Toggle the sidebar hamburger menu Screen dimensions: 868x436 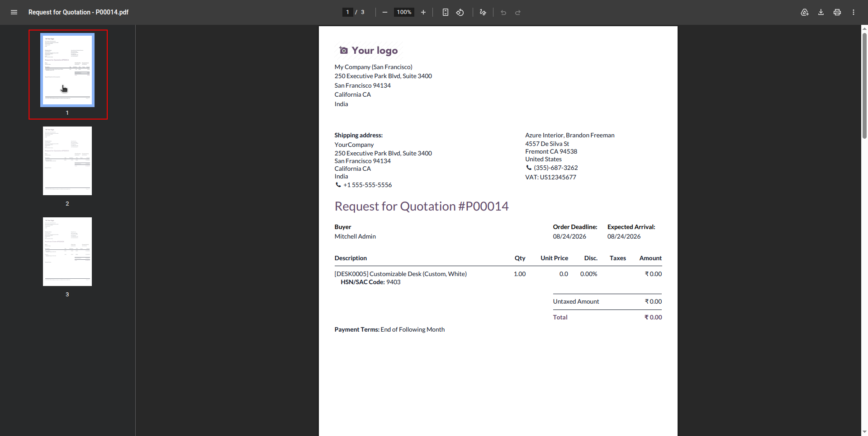[14, 12]
